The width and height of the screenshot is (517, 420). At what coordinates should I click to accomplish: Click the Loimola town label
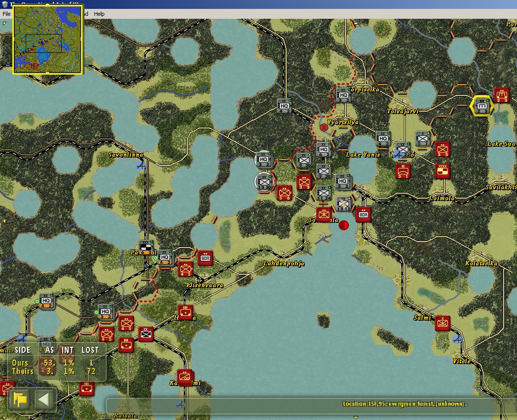(x=442, y=198)
